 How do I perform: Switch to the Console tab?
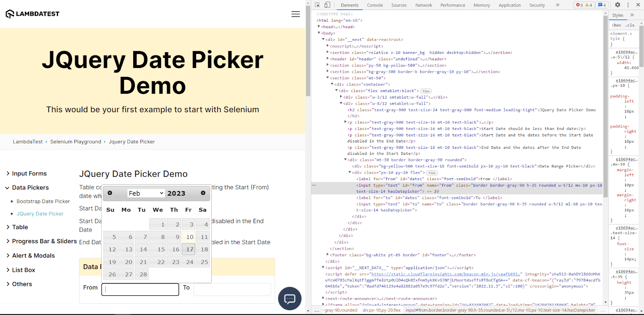pos(375,5)
